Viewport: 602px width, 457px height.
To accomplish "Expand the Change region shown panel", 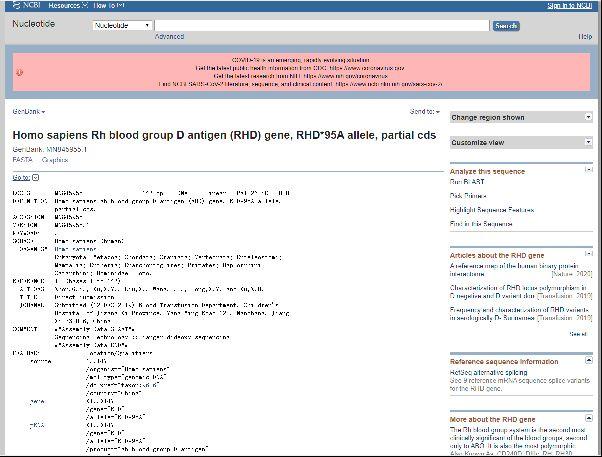I will click(588, 117).
